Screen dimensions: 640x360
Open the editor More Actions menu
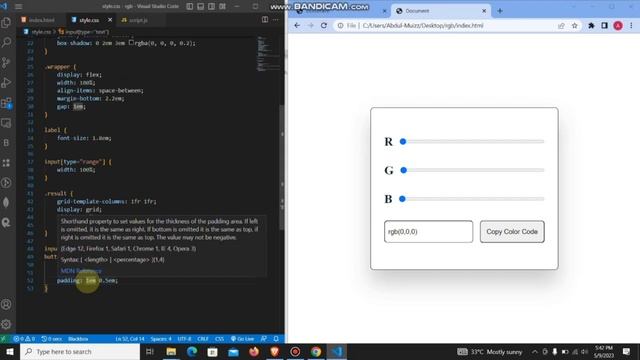pyautogui.click(x=276, y=20)
